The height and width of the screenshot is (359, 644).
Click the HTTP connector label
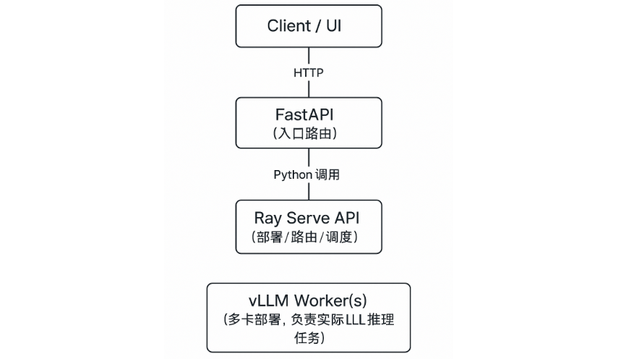click(x=309, y=73)
